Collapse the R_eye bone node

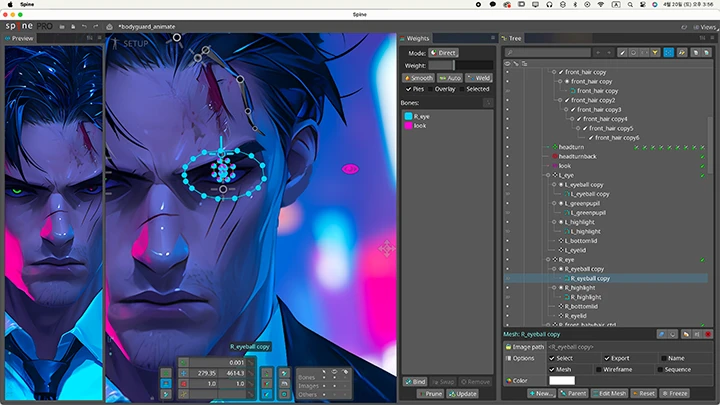coord(548,260)
